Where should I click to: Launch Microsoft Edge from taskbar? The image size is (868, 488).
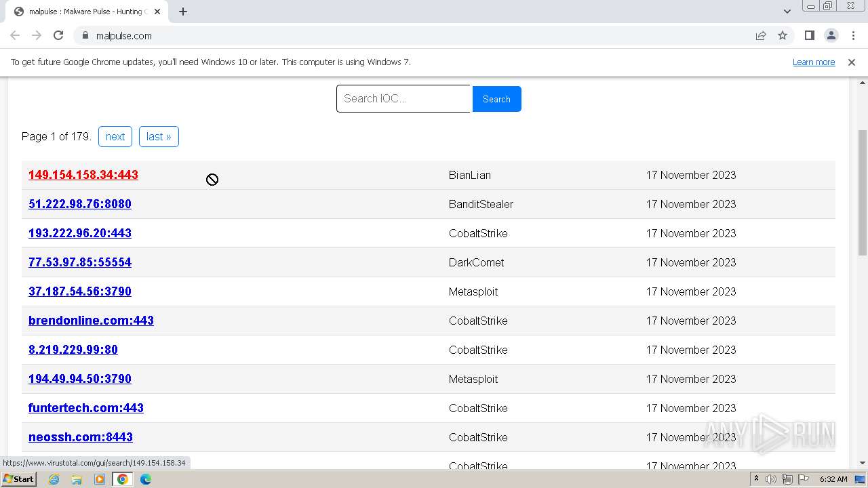coord(146,479)
